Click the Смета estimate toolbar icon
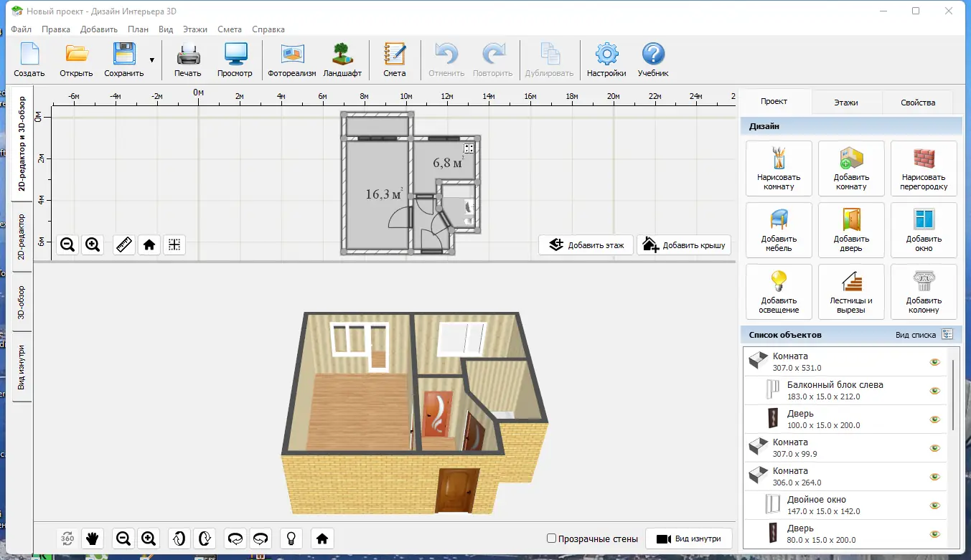971x560 pixels. (394, 60)
